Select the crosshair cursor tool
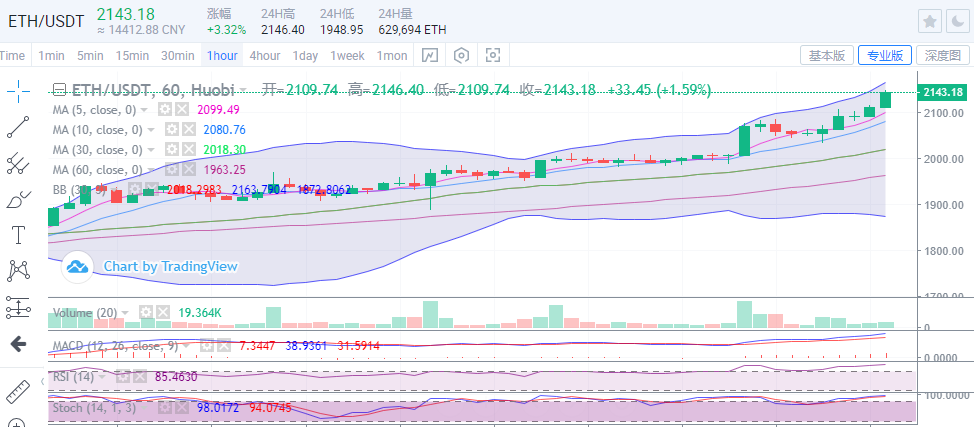 click(18, 91)
